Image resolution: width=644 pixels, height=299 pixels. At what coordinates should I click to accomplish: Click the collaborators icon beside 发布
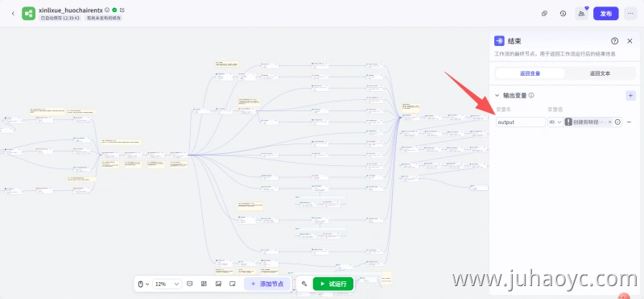(x=581, y=13)
